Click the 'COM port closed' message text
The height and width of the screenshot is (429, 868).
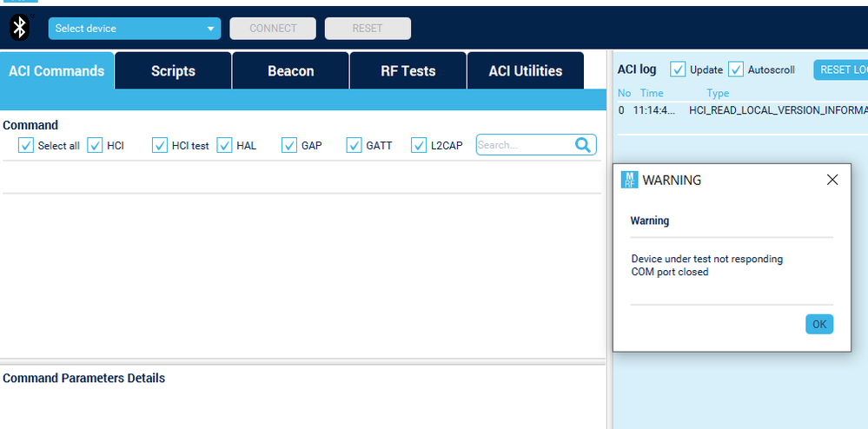click(x=670, y=272)
